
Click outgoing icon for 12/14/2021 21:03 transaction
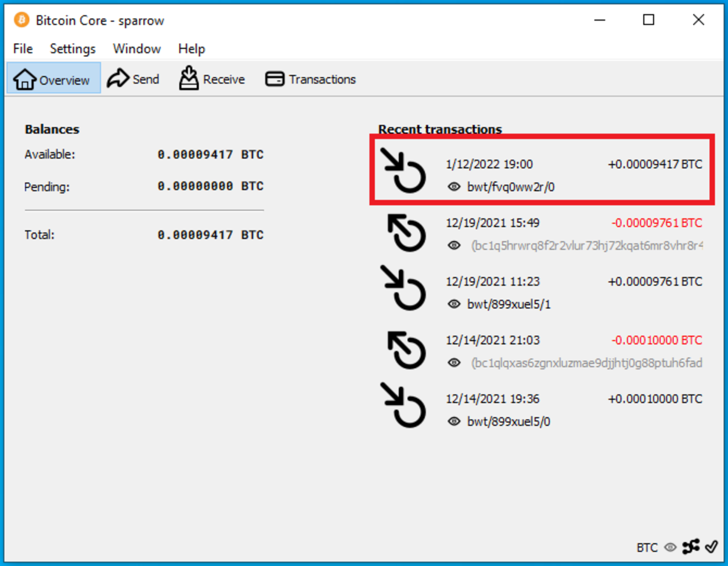406,351
